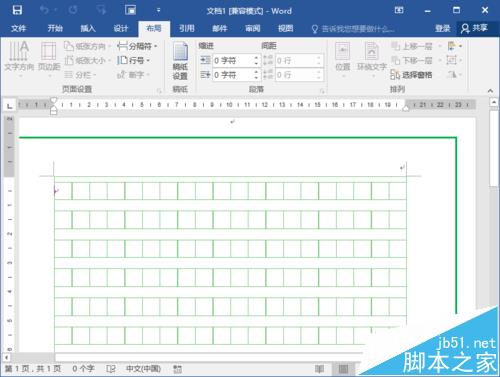
Task: Click the 共享 share icon
Action: click(x=474, y=28)
